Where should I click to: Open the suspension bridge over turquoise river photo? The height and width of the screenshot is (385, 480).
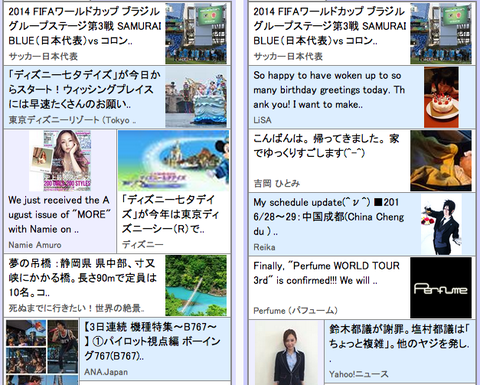pyautogui.click(x=196, y=285)
